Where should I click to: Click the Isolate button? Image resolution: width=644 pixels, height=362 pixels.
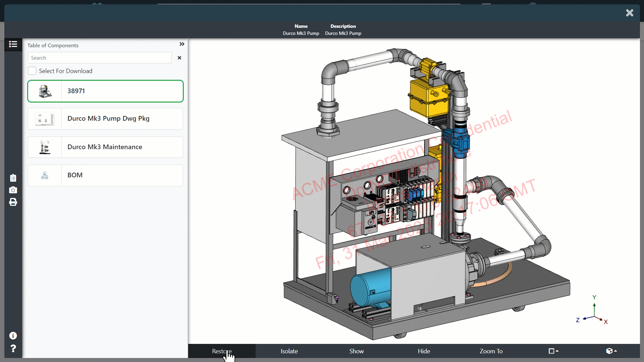[x=289, y=351]
